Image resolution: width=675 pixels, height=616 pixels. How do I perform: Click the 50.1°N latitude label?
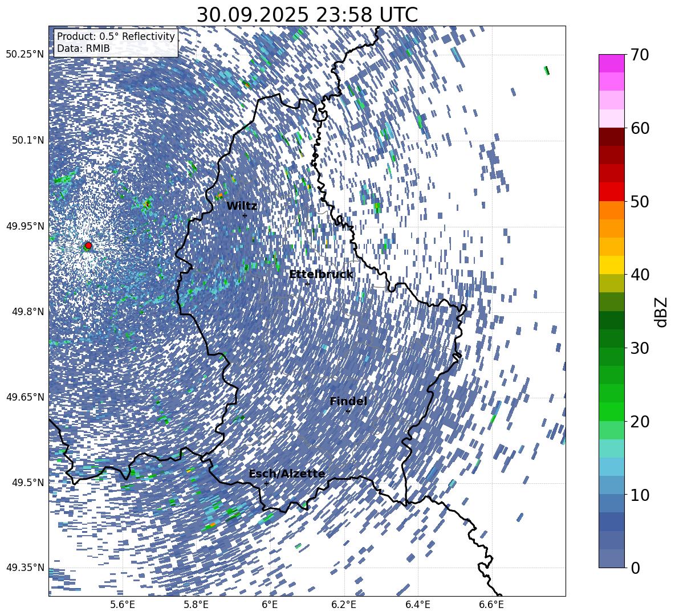(27, 140)
